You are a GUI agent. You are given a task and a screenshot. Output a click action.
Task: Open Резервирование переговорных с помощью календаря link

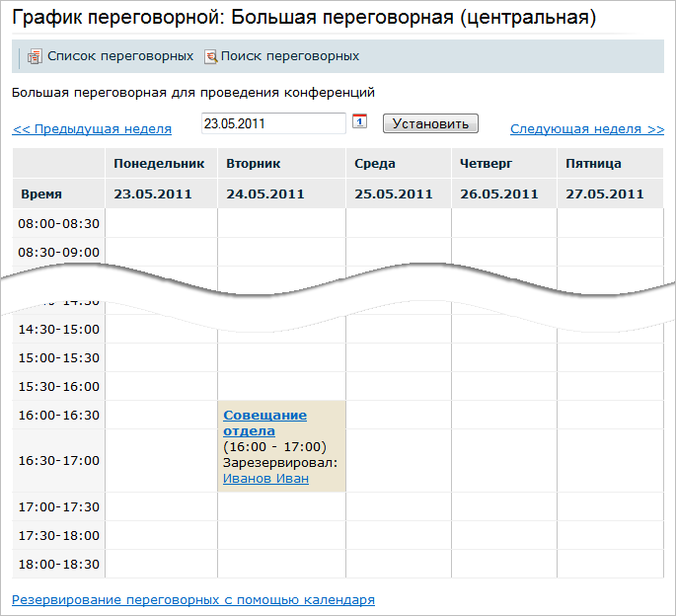193,599
